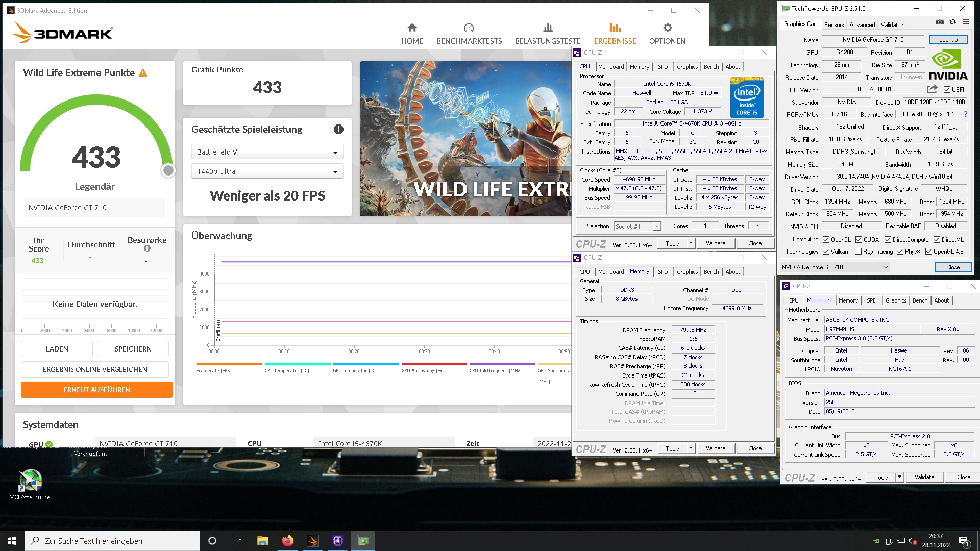This screenshot has width=980, height=551.
Task: Open Bench tab in CPU-Z CPU window
Action: (711, 67)
